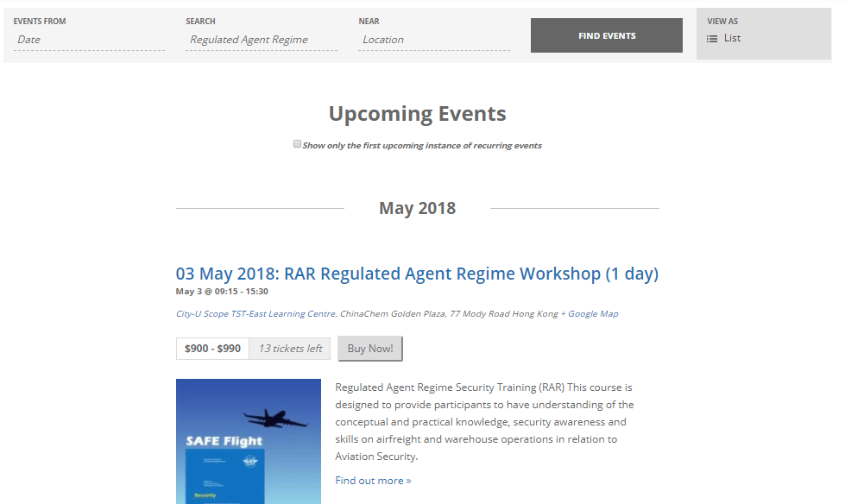Click the Near Location input field
This screenshot has height=504, width=845.
click(x=433, y=40)
